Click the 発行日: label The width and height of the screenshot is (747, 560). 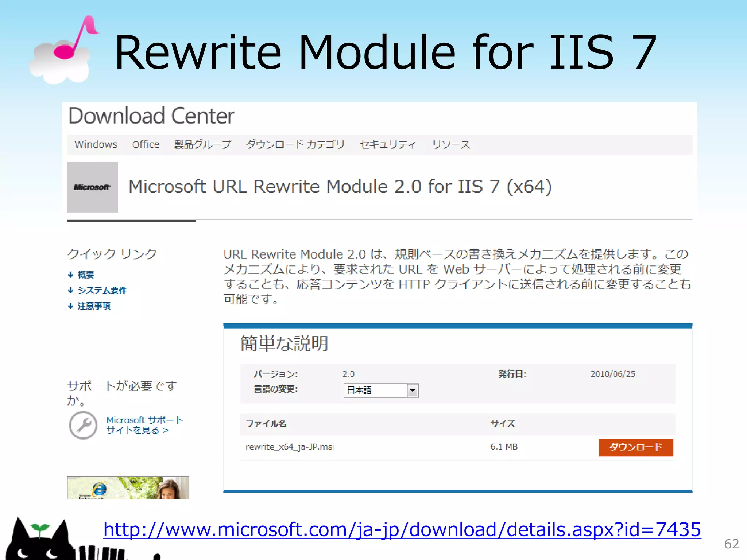click(512, 374)
